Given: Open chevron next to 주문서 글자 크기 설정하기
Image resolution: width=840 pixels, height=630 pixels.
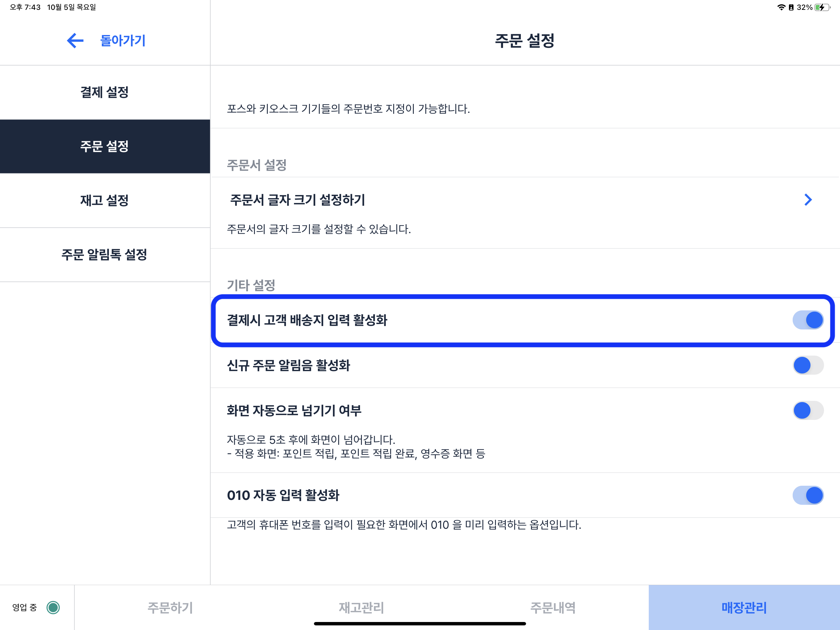Looking at the screenshot, I should tap(808, 200).
